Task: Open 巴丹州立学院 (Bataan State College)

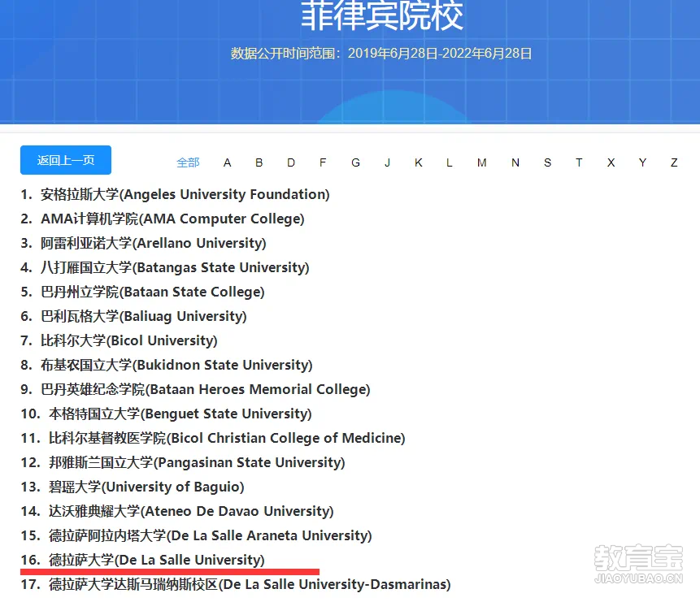Action: tap(142, 292)
